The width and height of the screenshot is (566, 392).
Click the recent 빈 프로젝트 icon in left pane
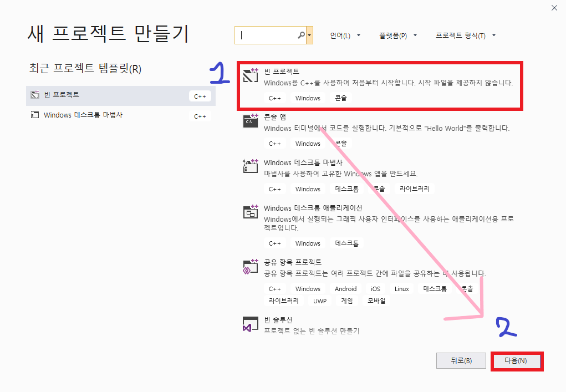35,95
